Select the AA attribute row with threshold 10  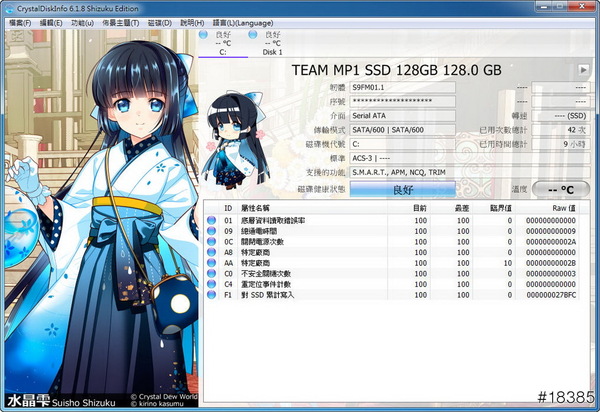[400, 261]
